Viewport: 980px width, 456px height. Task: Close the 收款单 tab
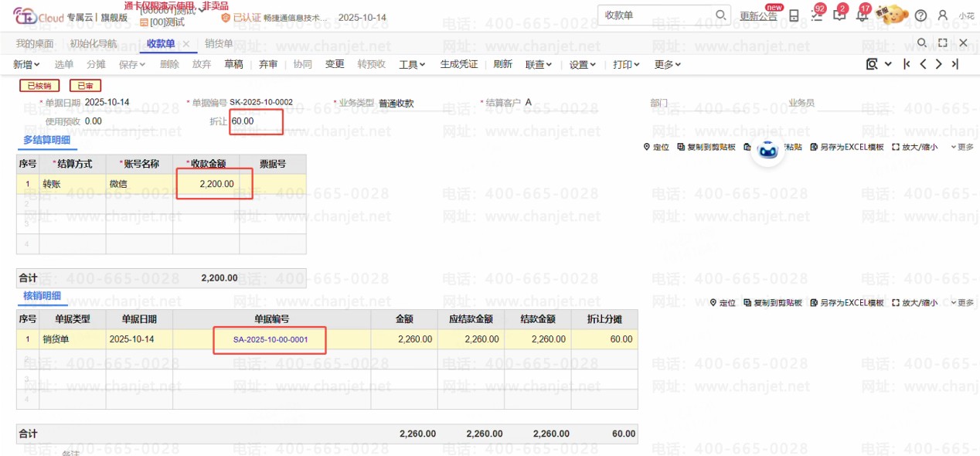(x=185, y=43)
